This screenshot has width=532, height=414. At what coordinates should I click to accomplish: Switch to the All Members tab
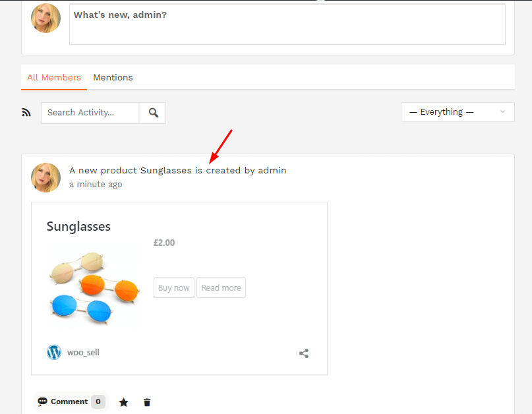point(54,77)
